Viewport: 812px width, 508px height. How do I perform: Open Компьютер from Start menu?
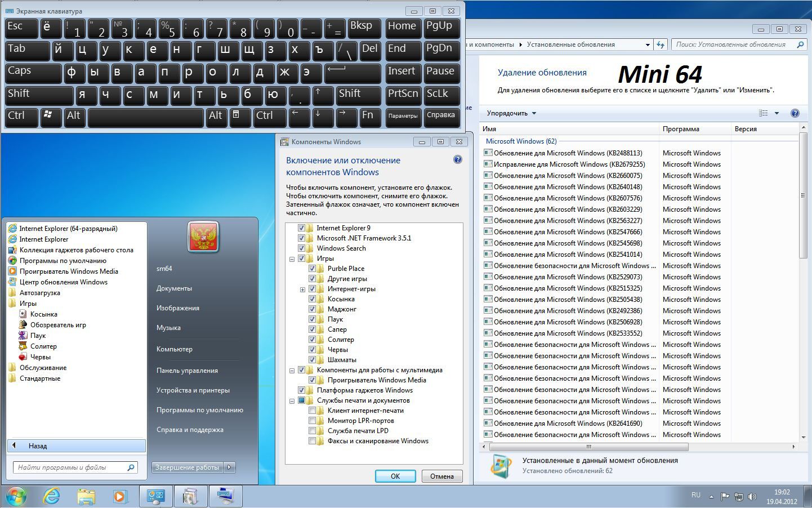174,349
